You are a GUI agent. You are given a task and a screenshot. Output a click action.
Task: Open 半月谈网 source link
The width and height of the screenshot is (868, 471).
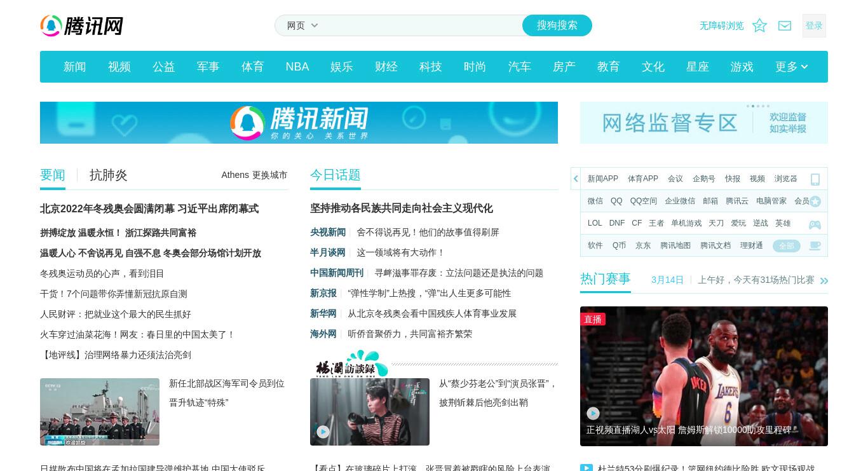pos(328,252)
